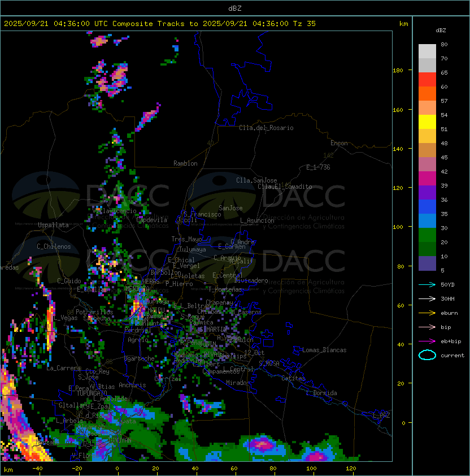Click the 'Clla.del_Rosario' map label

[x=266, y=128]
